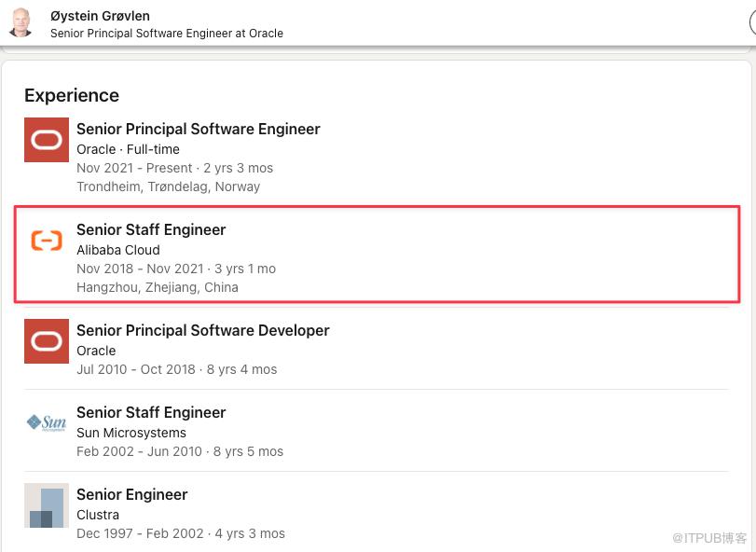Click the Alibaba Cloud company name
This screenshot has width=756, height=552.
click(x=118, y=250)
